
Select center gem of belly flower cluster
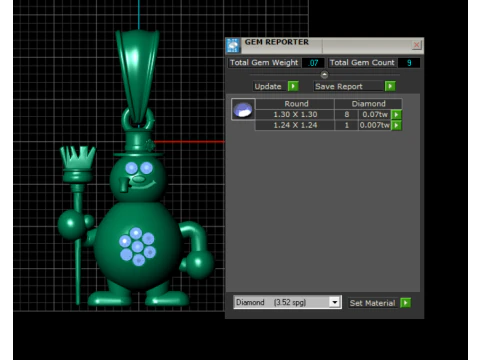click(137, 247)
